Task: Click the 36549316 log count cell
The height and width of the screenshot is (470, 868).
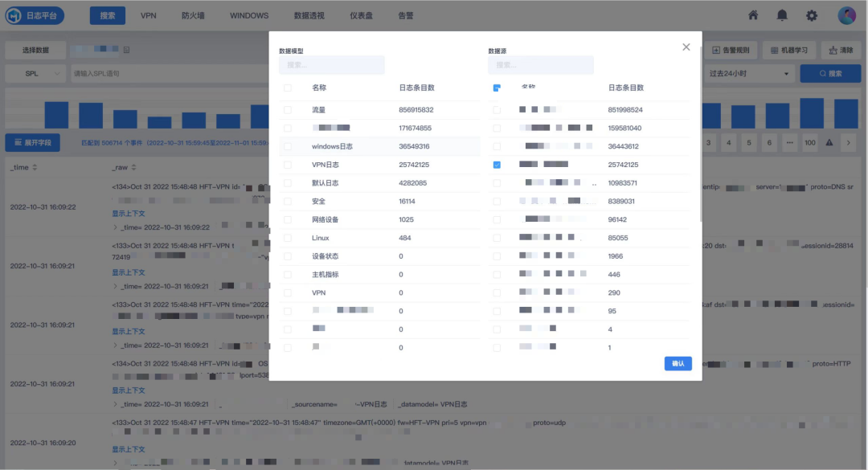Action: point(414,147)
